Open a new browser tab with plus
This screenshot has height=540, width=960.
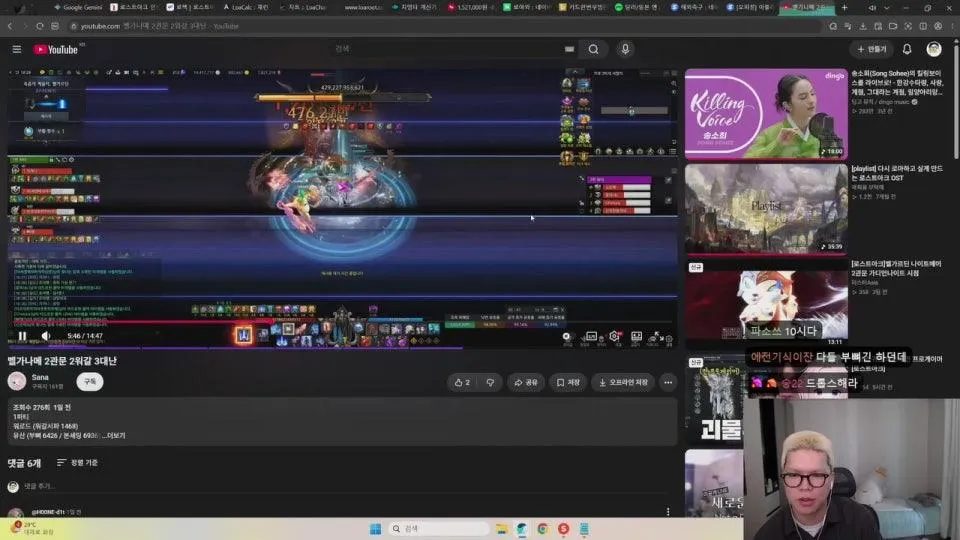coord(844,7)
